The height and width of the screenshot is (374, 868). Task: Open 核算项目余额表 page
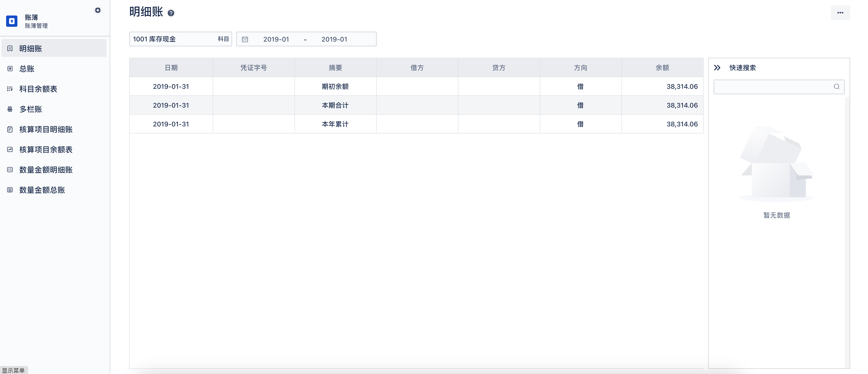tap(46, 150)
